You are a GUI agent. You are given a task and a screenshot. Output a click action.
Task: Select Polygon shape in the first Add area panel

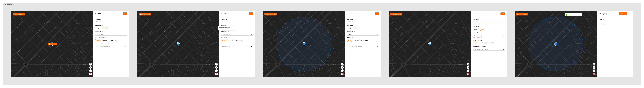98,28
